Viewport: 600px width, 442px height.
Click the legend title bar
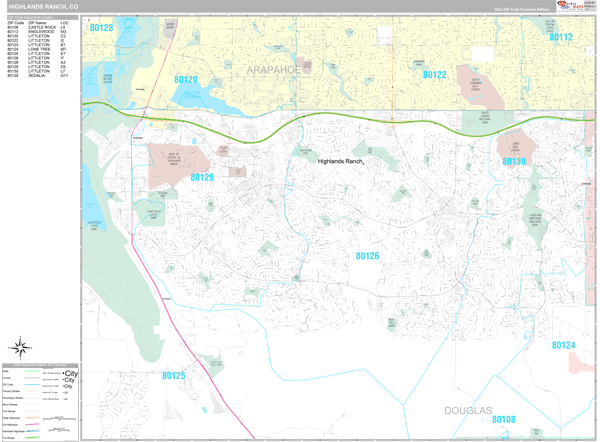[x=40, y=365]
